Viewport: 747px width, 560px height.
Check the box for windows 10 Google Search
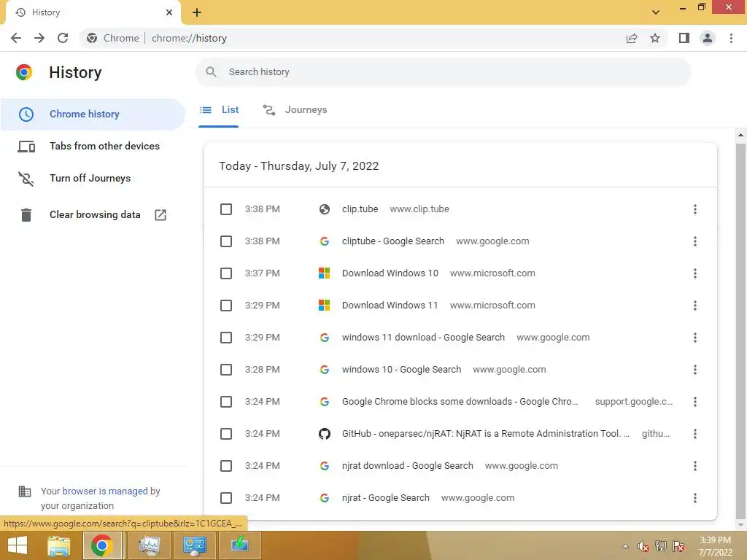pos(226,370)
